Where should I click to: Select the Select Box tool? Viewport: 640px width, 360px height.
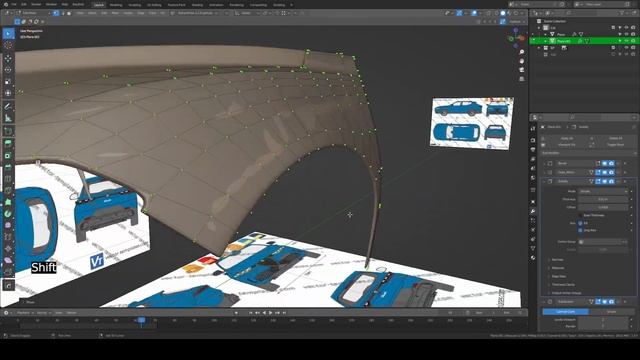(8, 33)
